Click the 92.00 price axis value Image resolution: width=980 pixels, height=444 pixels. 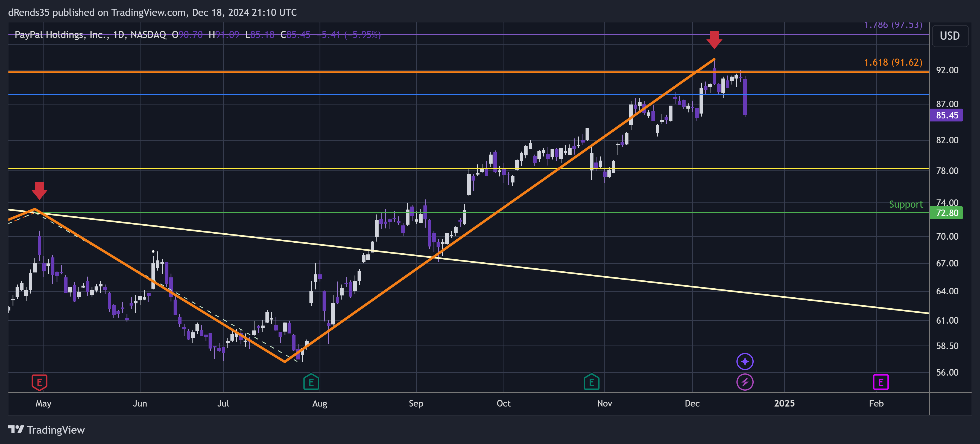(x=947, y=70)
